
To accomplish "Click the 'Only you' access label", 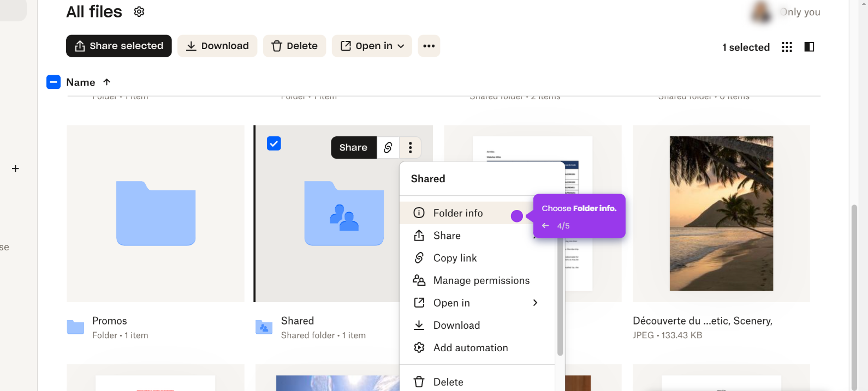I will 800,12.
